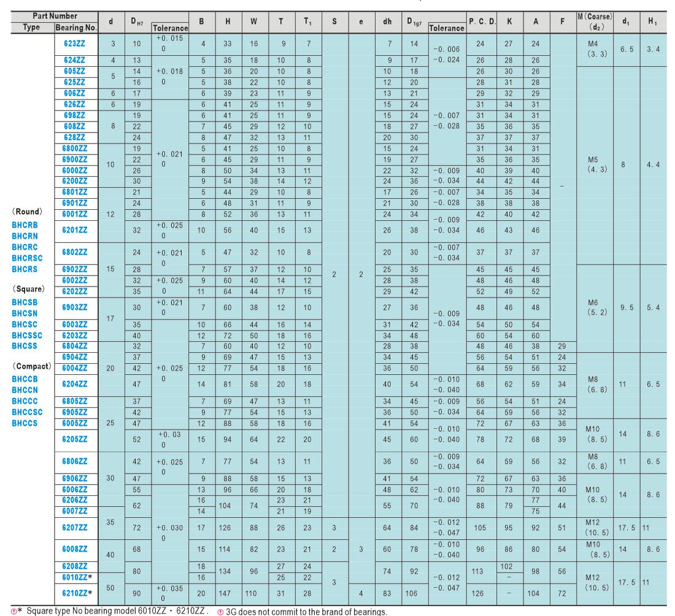The width and height of the screenshot is (675, 616).
Task: Click the 3G brand disclaimer footnote
Action: pyautogui.click(x=302, y=612)
